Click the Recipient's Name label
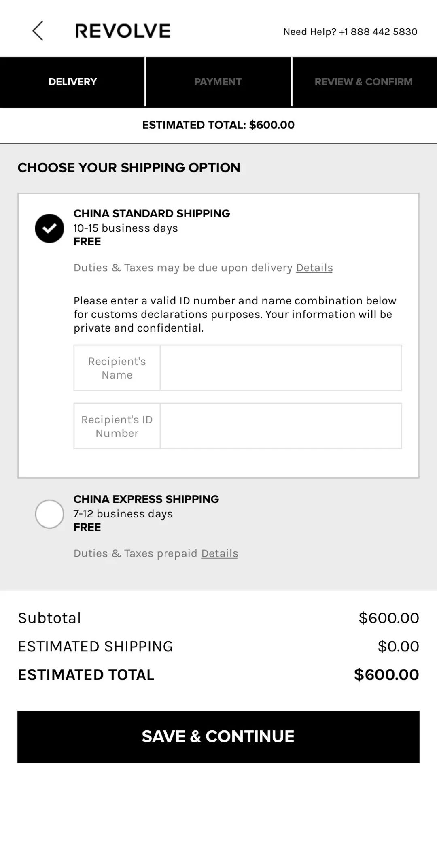The image size is (437, 868). click(x=117, y=368)
